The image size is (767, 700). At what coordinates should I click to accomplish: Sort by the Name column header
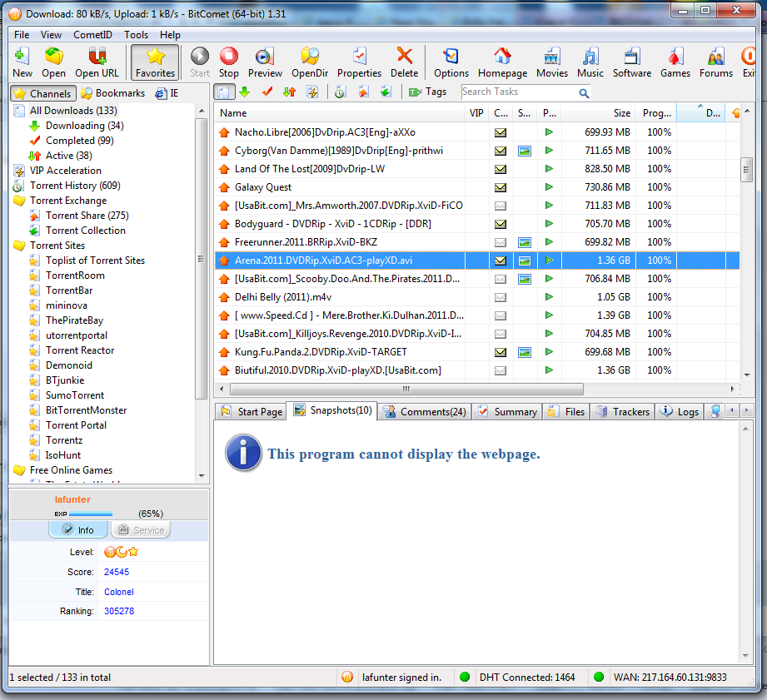[340, 113]
